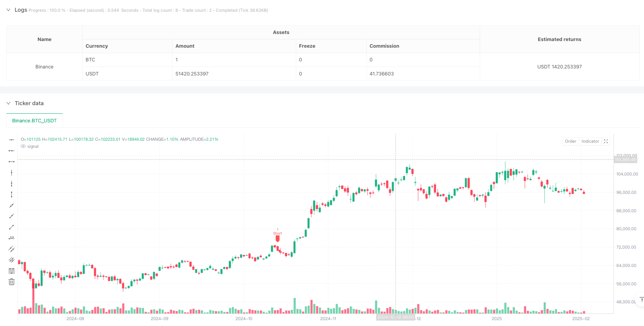Click the trash icon to delete drawings
The height and width of the screenshot is (326, 644).
(12, 282)
